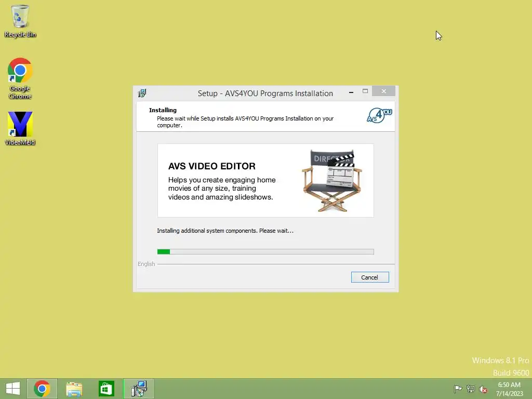532x399 pixels.
Task: Click the director chair clapperboard image
Action: [332, 181]
